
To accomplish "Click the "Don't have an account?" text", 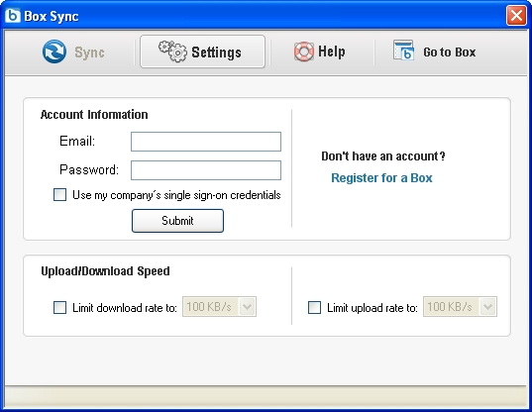I will pos(383,155).
